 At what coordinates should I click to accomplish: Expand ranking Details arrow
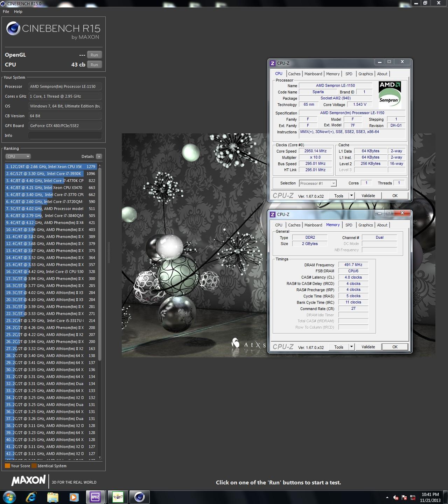click(99, 156)
